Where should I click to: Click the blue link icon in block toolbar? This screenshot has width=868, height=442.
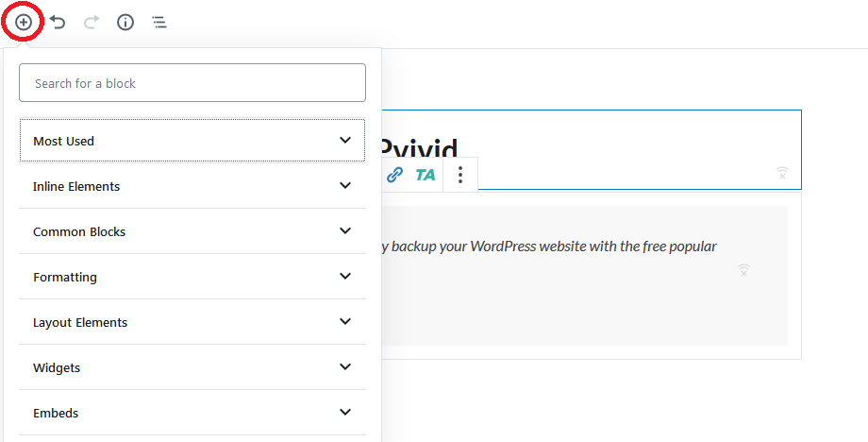pos(394,175)
